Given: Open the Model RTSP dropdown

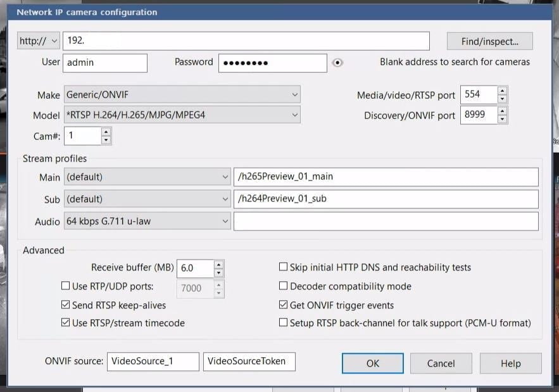Looking at the screenshot, I should [182, 116].
